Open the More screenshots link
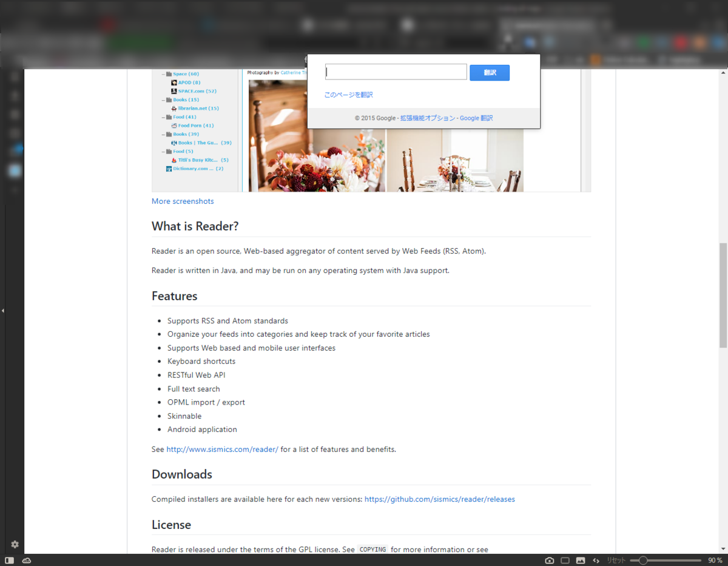This screenshot has height=566, width=728. [x=183, y=201]
